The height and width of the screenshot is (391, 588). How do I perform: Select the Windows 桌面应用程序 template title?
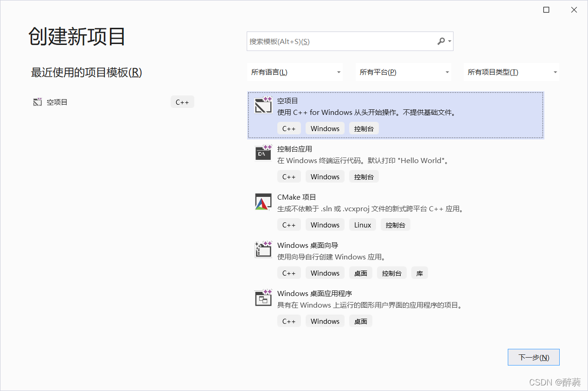pos(315,293)
